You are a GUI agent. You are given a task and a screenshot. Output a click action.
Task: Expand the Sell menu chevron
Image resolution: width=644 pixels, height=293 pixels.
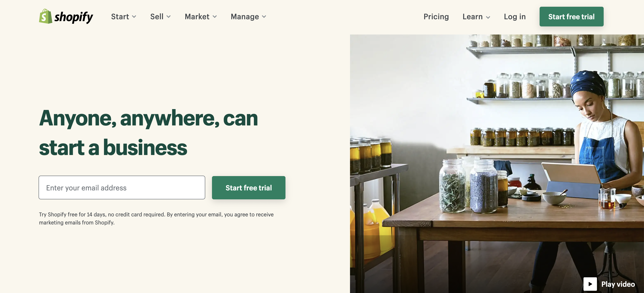coord(169,17)
